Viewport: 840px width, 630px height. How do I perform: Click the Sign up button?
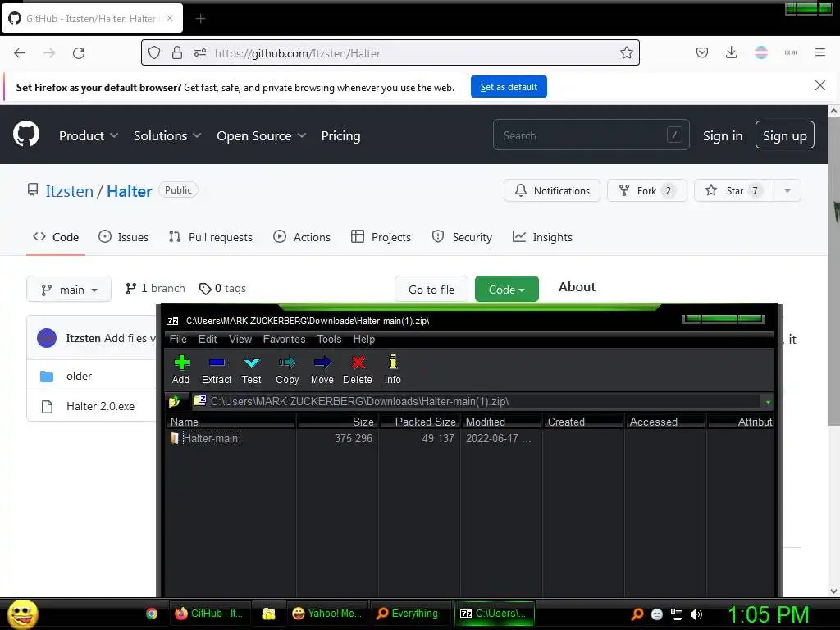785,135
